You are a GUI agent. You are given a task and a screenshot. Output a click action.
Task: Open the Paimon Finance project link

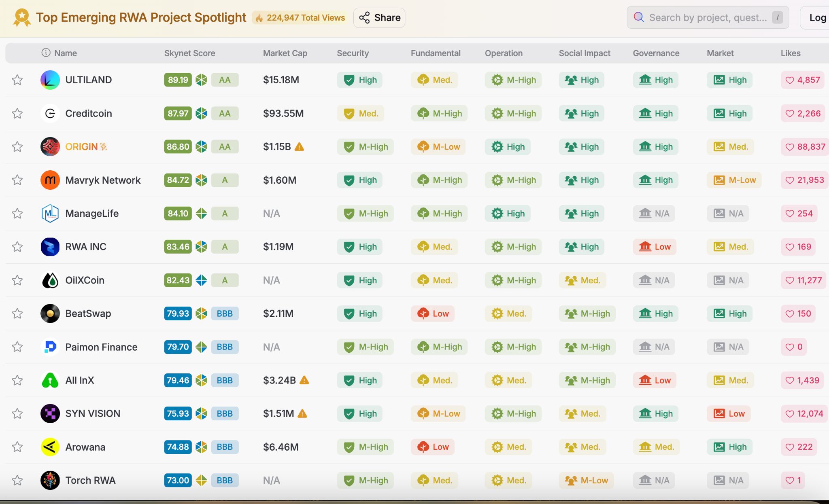tap(101, 347)
